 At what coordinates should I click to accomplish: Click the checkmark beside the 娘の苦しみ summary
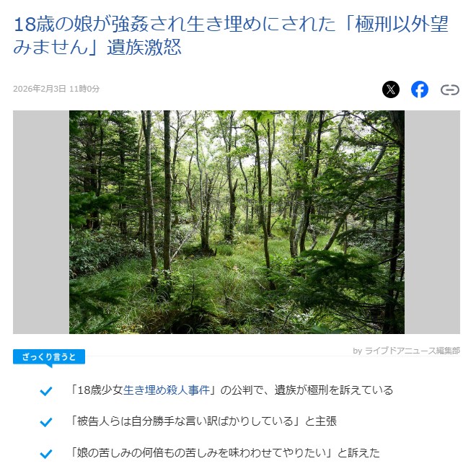(x=46, y=454)
